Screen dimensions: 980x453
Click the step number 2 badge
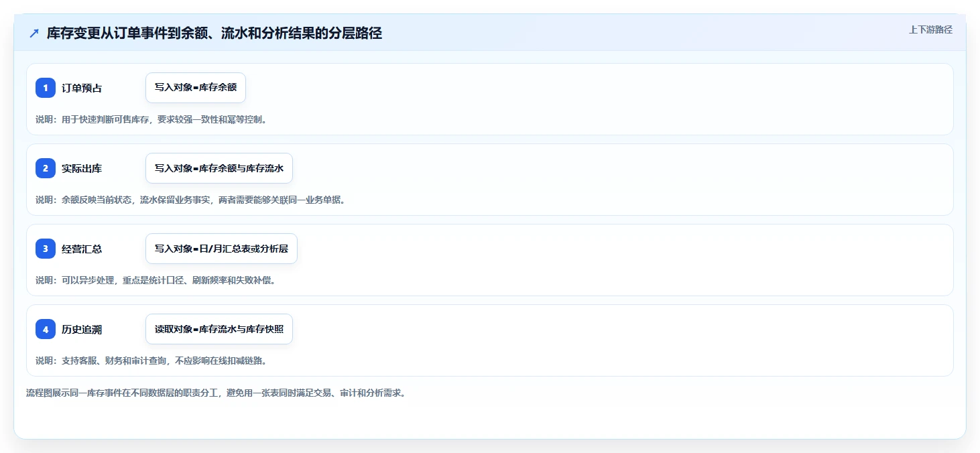(46, 168)
